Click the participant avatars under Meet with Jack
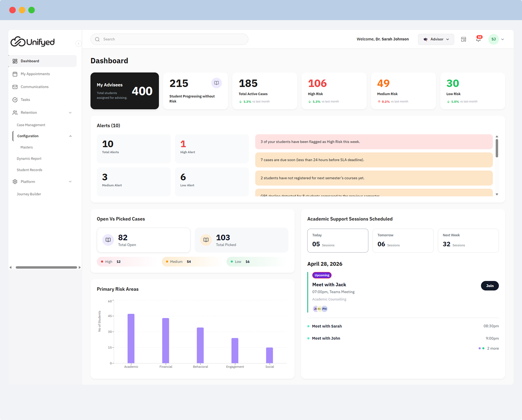 tap(320, 309)
